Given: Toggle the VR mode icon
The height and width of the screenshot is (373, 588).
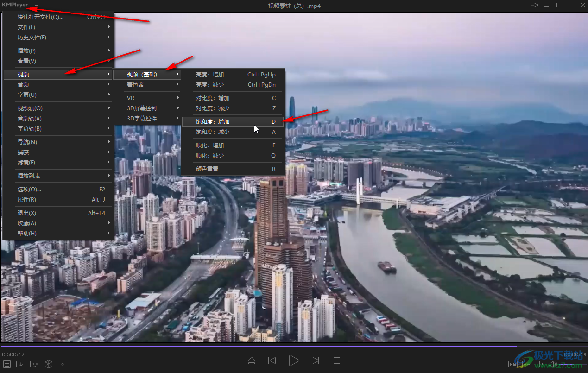Looking at the screenshot, I should tap(35, 364).
